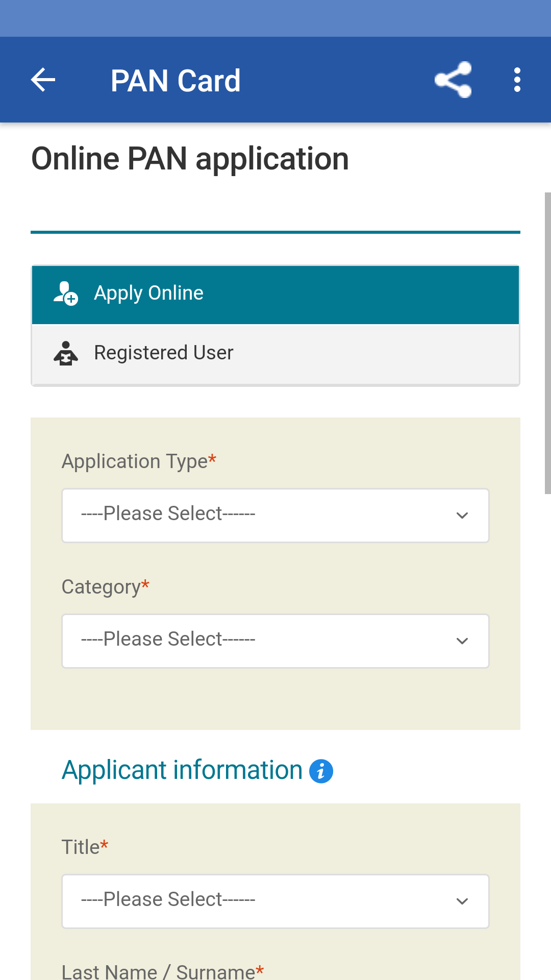Click the Apply Online user-plus icon
The image size is (551, 980).
66,293
